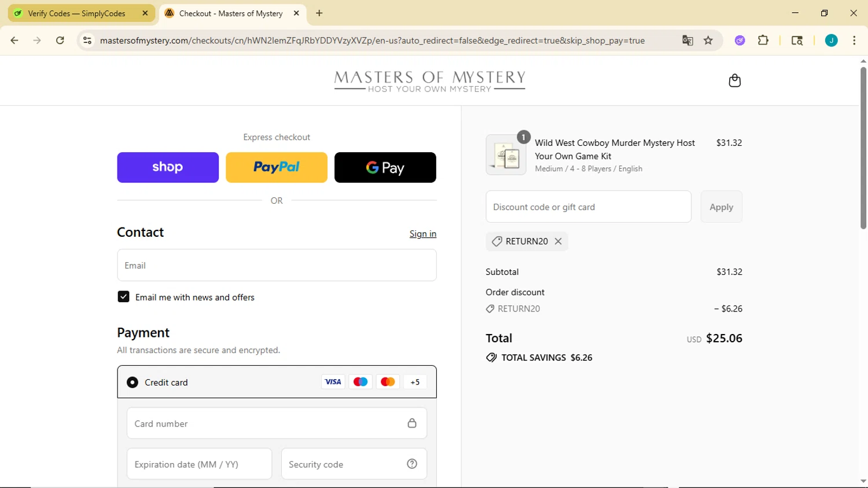Focus the Discount code or gift card field
This screenshot has width=868, height=488.
pyautogui.click(x=589, y=207)
